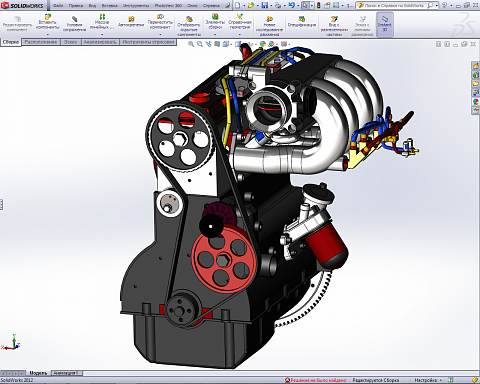Open Bill of Materials (Спецификация) tool
Viewport: 480px width, 384px height.
(x=302, y=21)
